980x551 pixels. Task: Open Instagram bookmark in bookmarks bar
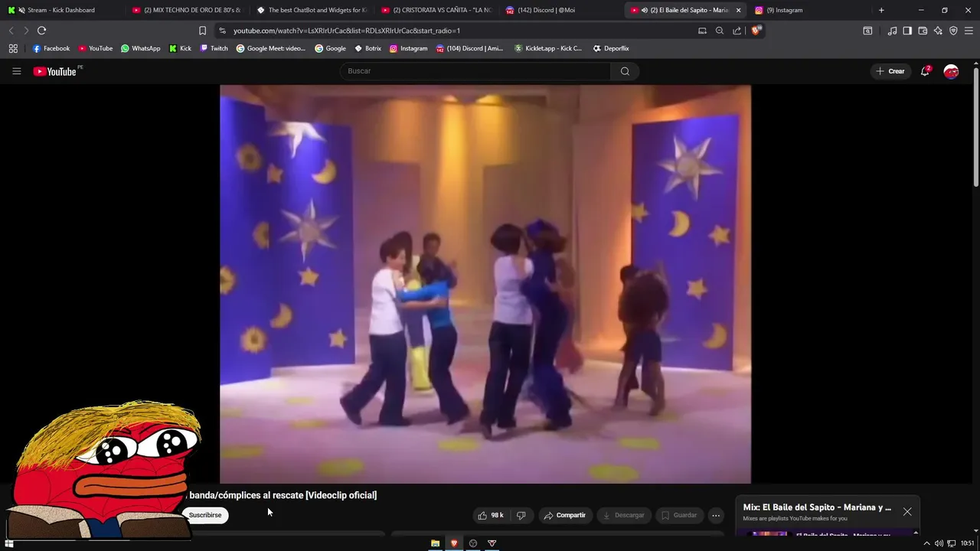point(408,48)
